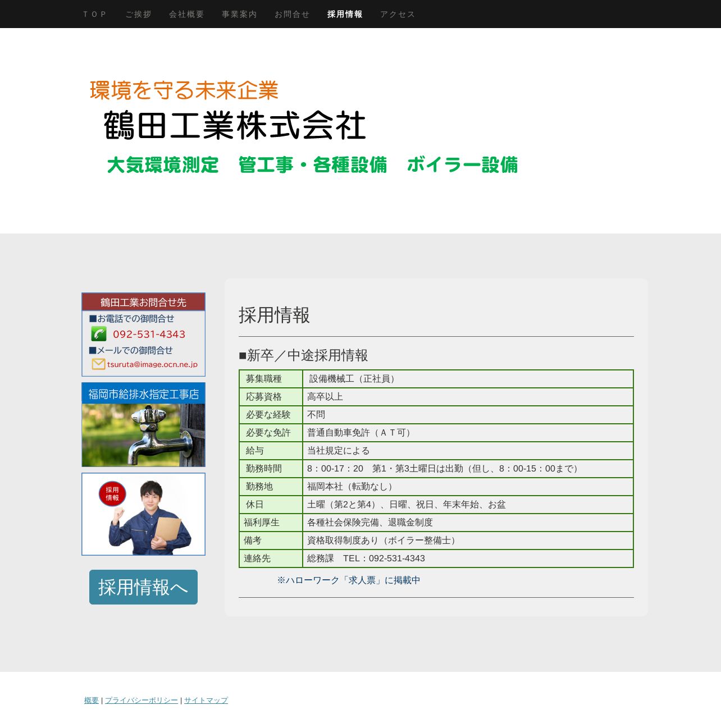721x728 pixels.
Task: Click the 環境を守る未来企業 slogan
Action: (184, 90)
